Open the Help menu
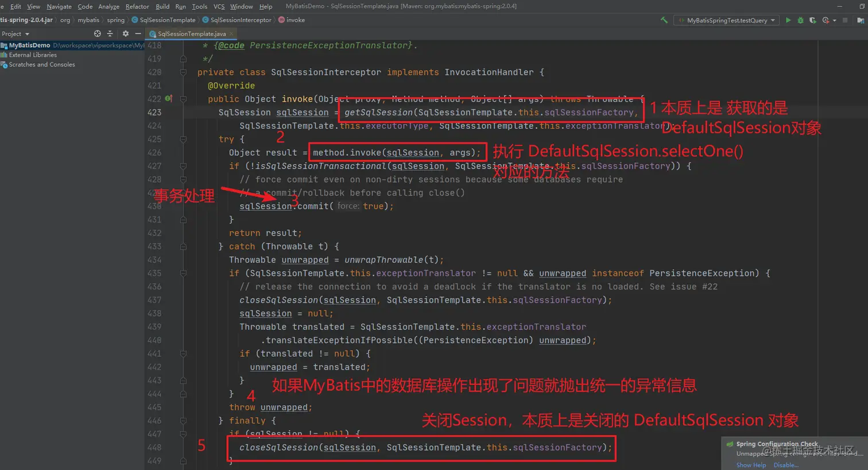The image size is (868, 470). point(266,6)
